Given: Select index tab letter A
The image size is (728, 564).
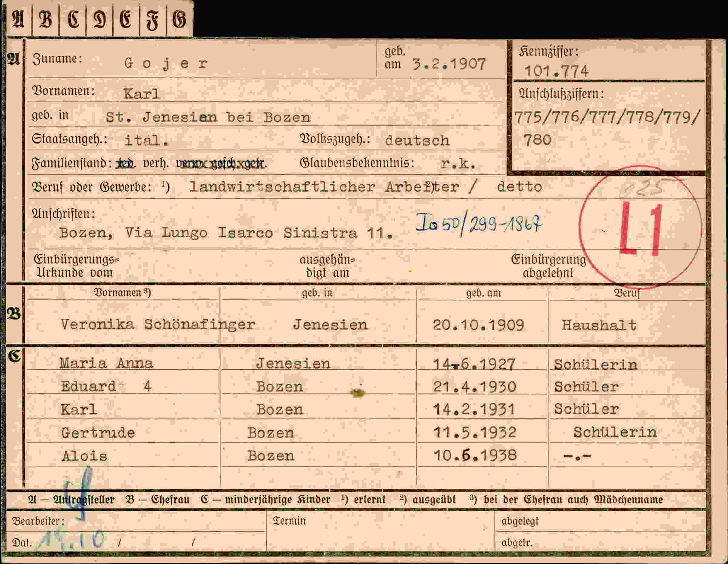Looking at the screenshot, I should point(18,19).
